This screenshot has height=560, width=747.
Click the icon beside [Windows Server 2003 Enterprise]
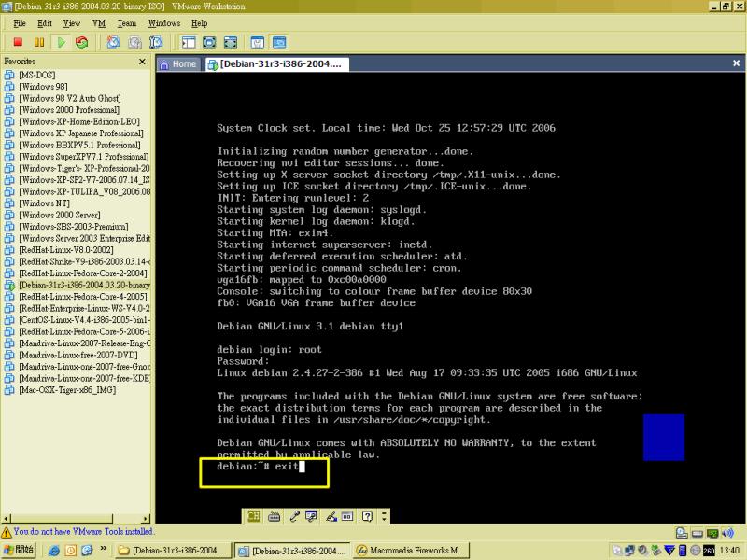click(9, 238)
